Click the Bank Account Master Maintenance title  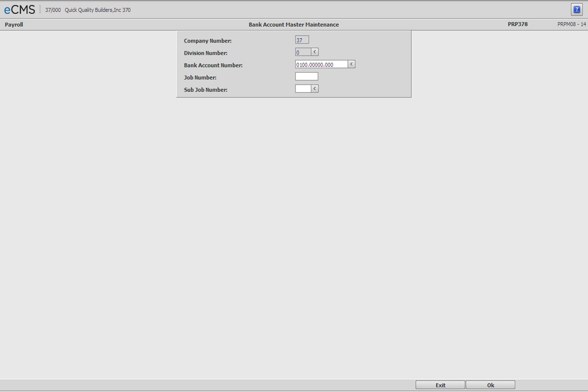point(294,25)
